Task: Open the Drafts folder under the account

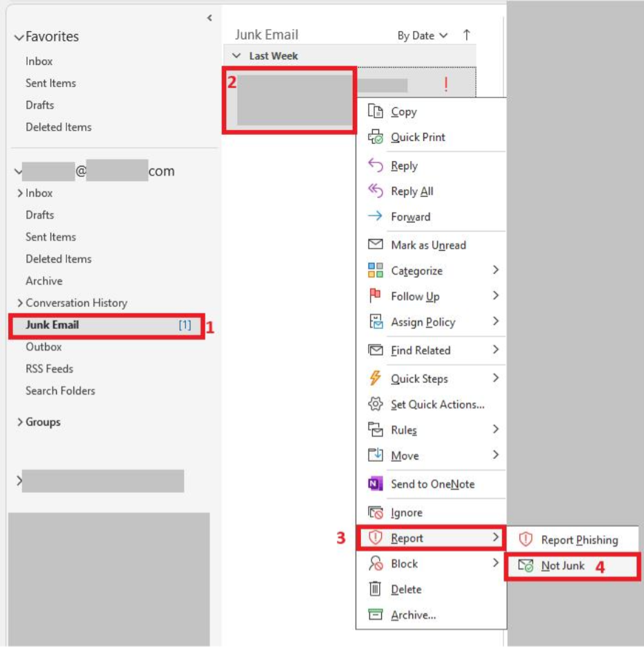Action: [x=39, y=214]
